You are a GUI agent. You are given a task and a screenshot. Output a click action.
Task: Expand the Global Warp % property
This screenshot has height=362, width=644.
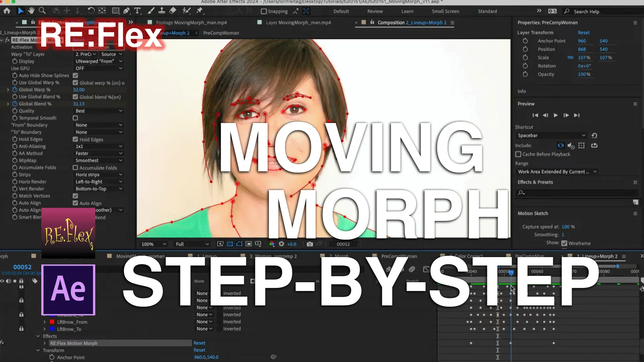pos(7,89)
